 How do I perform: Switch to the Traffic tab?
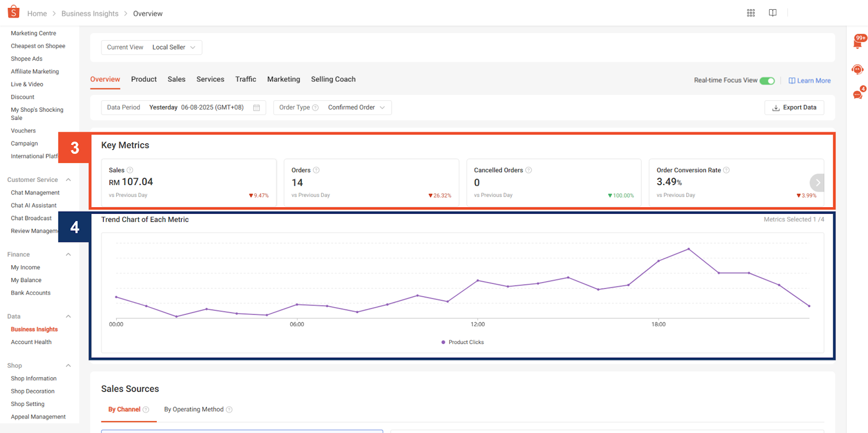[x=245, y=79]
